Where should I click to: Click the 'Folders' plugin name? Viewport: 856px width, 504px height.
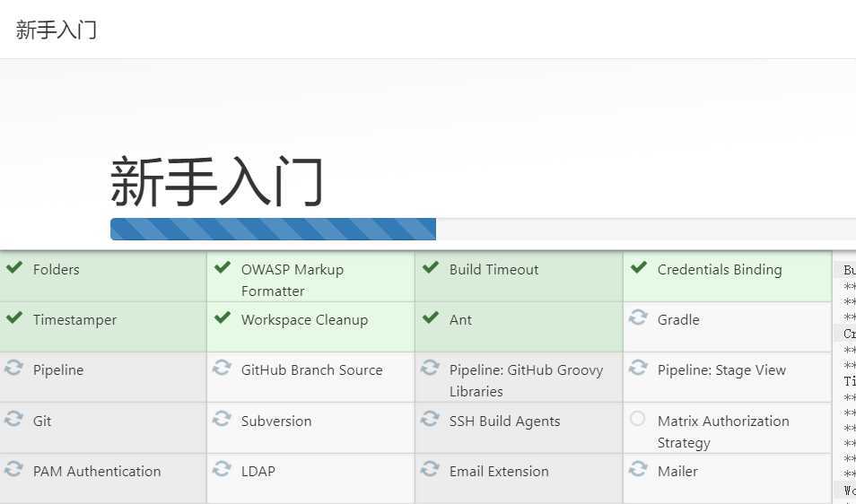[x=57, y=269]
